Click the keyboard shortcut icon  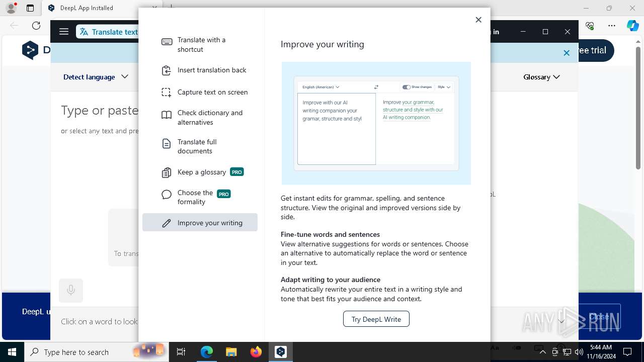coord(167,42)
